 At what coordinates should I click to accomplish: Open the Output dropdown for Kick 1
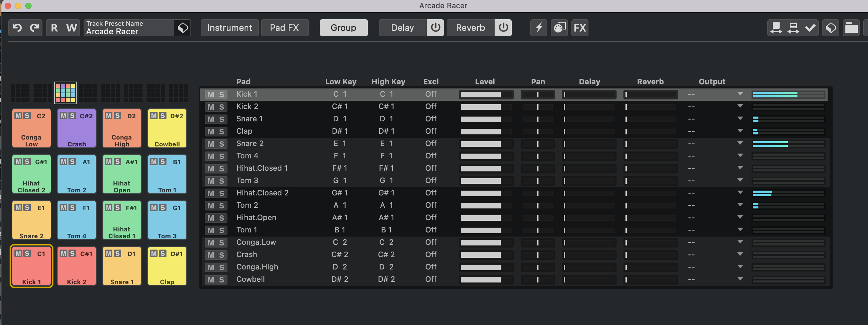tap(740, 94)
